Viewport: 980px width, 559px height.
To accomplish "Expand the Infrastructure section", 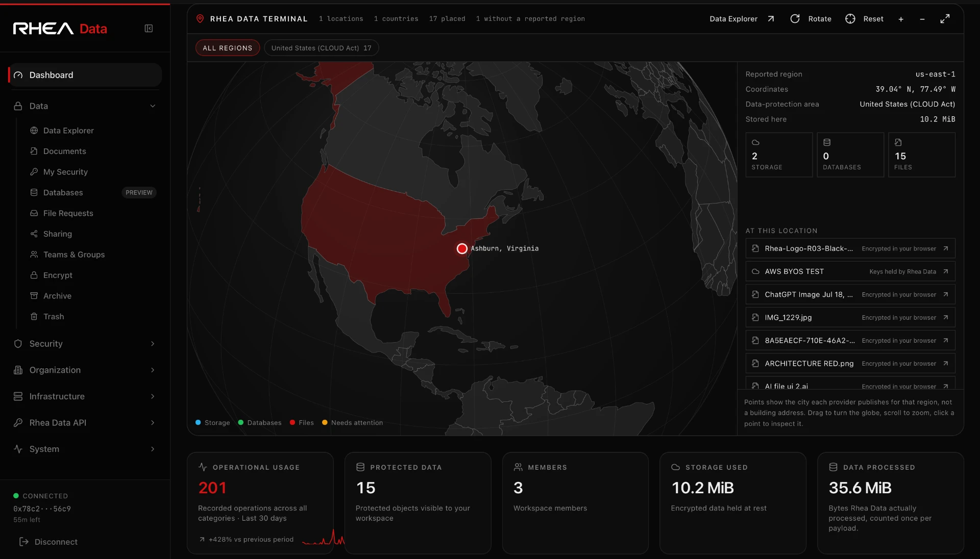I will pos(85,396).
